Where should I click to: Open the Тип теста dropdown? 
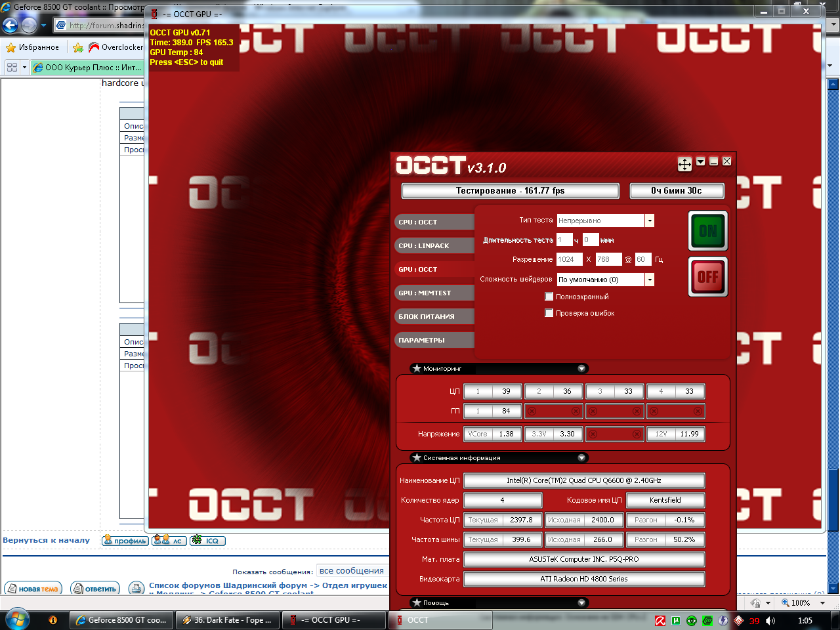click(650, 220)
